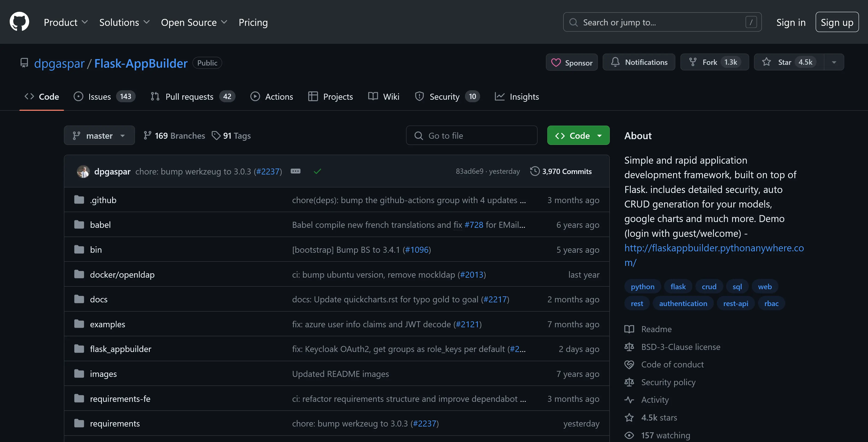Expand commit message ellipsis icon

pos(295,171)
